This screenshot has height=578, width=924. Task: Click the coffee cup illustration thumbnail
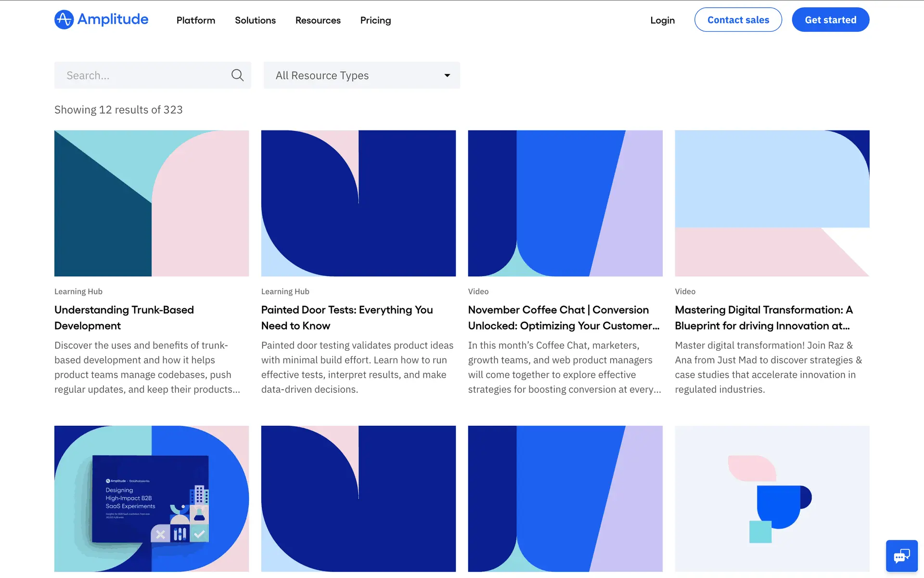click(x=772, y=499)
